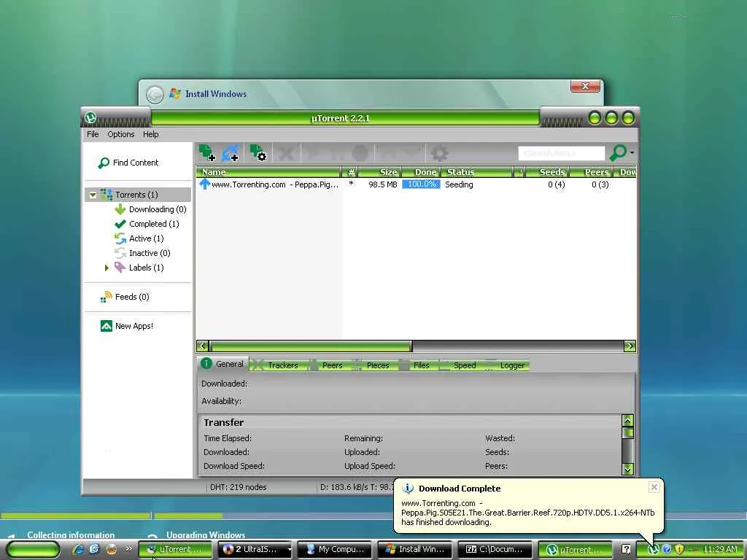The width and height of the screenshot is (747, 560).
Task: Click DHT: 219 nodes status entry
Action: click(239, 488)
